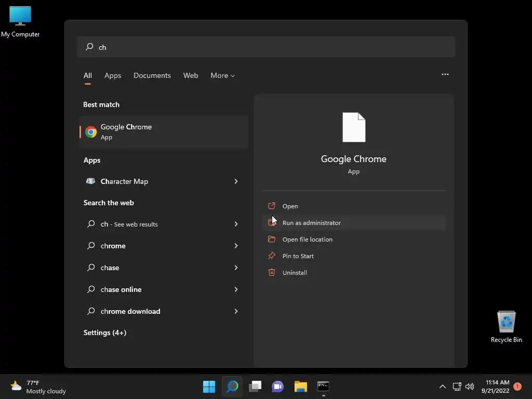Expand the 'chrome download' suggestion chevron
The image size is (532, 399).
236,311
